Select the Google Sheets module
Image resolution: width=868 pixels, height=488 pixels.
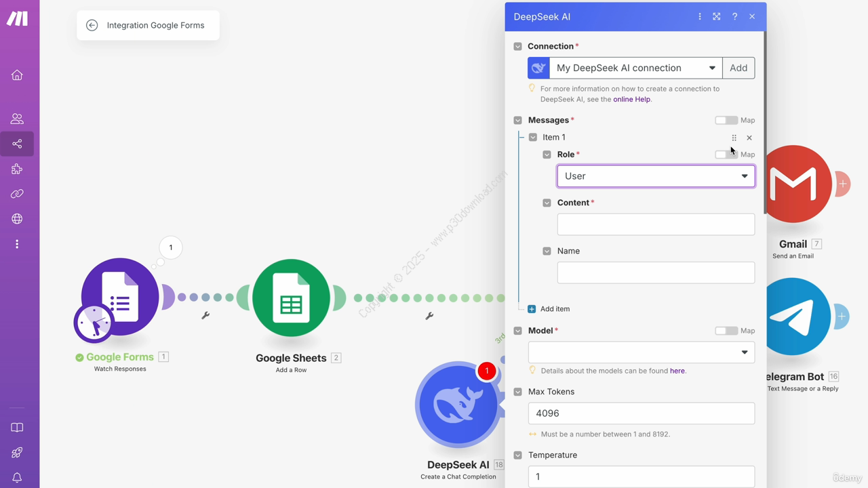[291, 298]
